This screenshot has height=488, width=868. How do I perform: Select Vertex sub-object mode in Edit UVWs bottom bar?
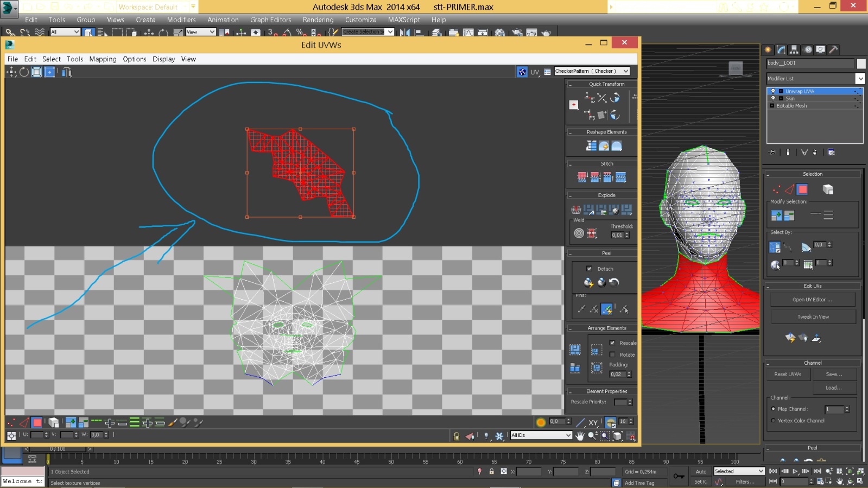(x=11, y=422)
